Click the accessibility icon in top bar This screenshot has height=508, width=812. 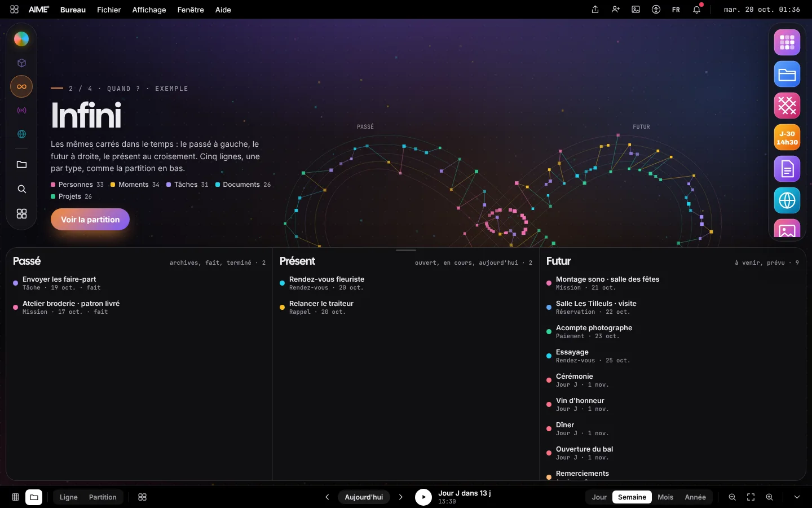click(x=656, y=10)
